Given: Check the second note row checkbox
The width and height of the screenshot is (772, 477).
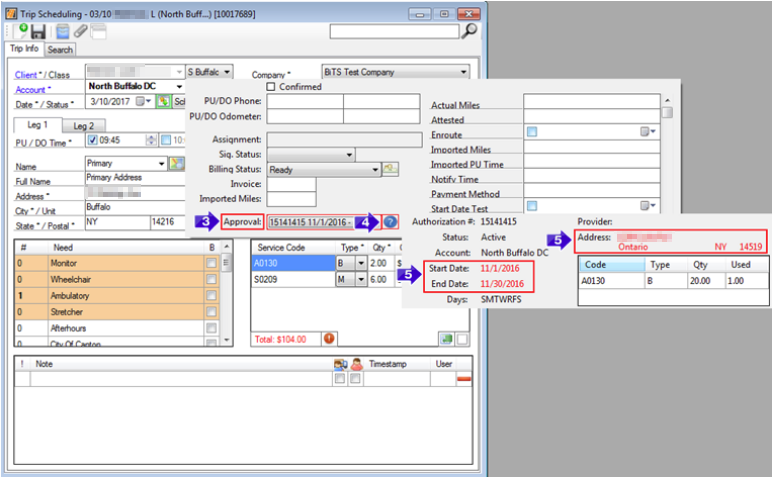Looking at the screenshot, I should [x=355, y=379].
